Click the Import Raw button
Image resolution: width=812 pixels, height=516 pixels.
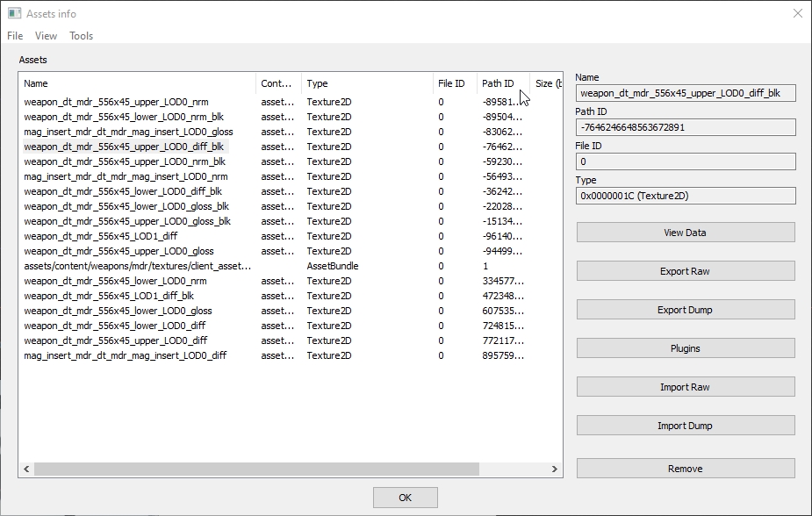(685, 387)
